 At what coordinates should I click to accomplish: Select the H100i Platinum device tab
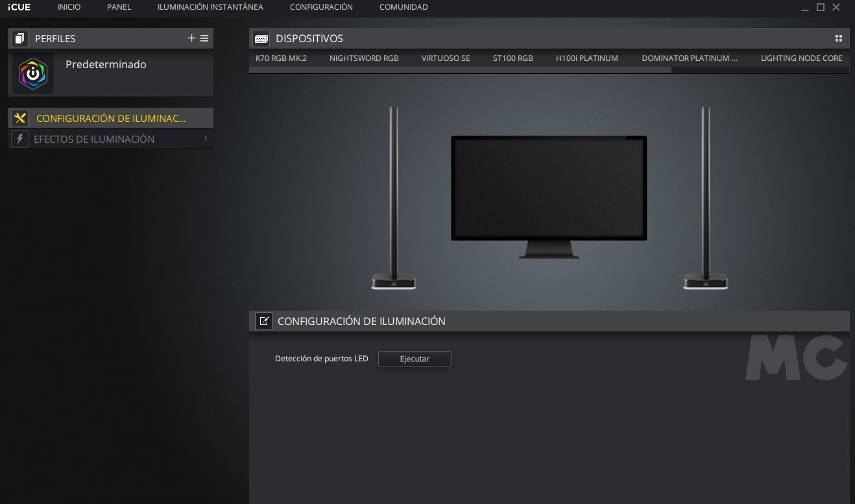tap(586, 58)
